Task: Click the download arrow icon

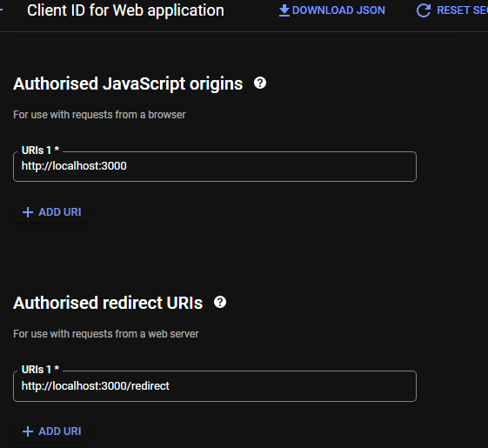Action: click(x=284, y=10)
